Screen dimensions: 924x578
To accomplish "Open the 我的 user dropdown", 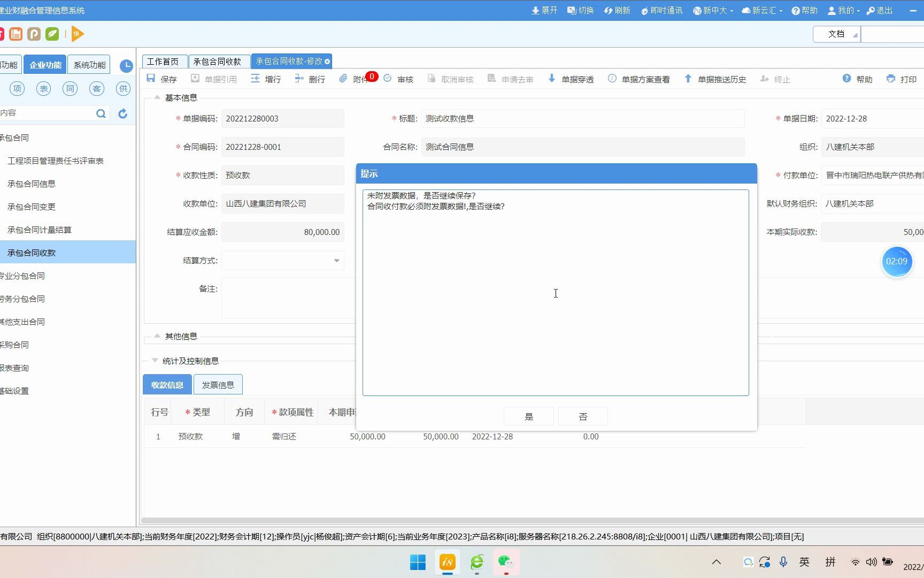I will pyautogui.click(x=844, y=10).
